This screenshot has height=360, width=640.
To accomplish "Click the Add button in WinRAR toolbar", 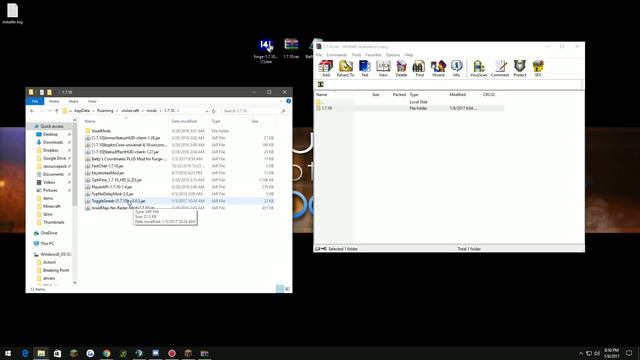I will click(326, 68).
